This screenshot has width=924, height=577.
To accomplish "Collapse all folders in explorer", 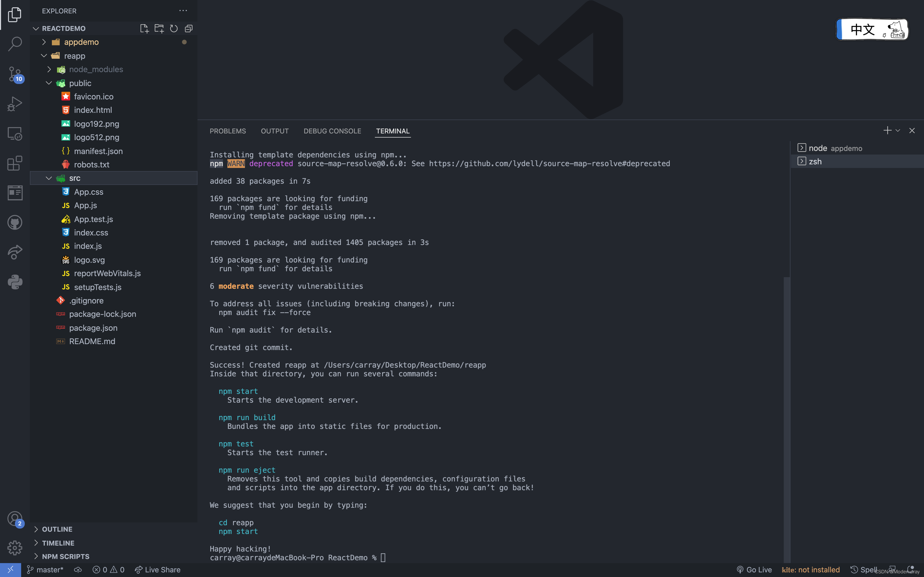I will click(189, 29).
